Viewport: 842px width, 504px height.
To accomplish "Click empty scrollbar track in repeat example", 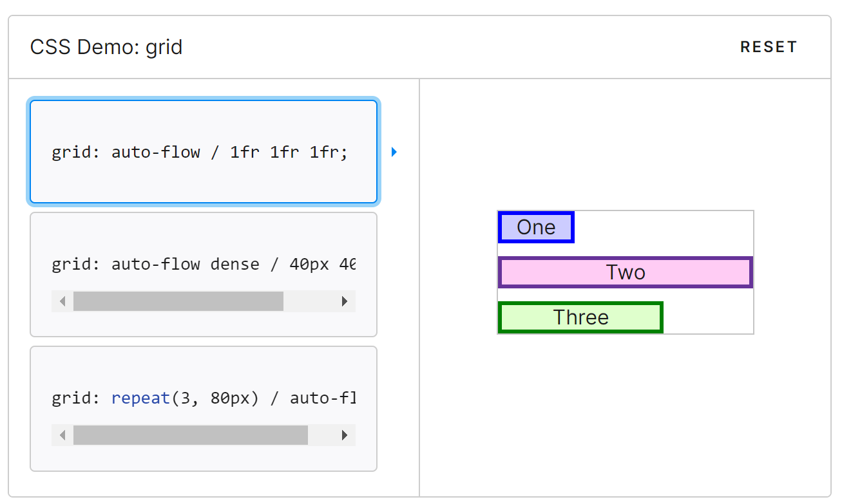I will click(321, 435).
